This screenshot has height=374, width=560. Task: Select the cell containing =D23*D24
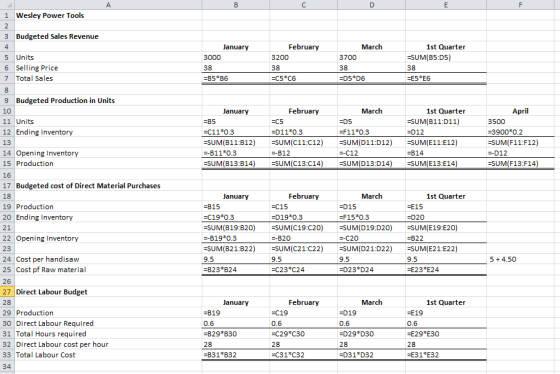pos(371,270)
